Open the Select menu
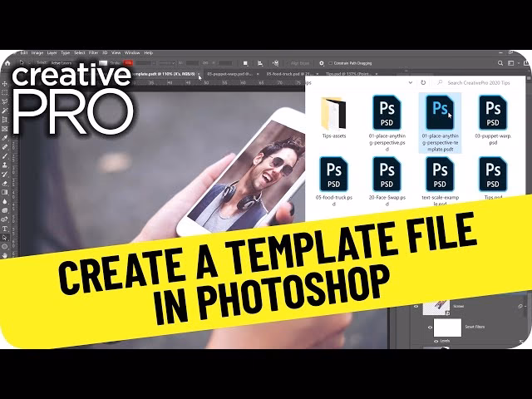The image size is (532, 399). tap(80, 53)
